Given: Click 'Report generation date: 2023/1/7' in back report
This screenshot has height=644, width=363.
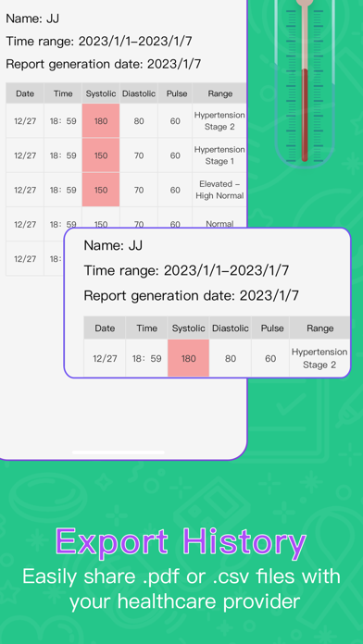Looking at the screenshot, I should click(103, 64).
